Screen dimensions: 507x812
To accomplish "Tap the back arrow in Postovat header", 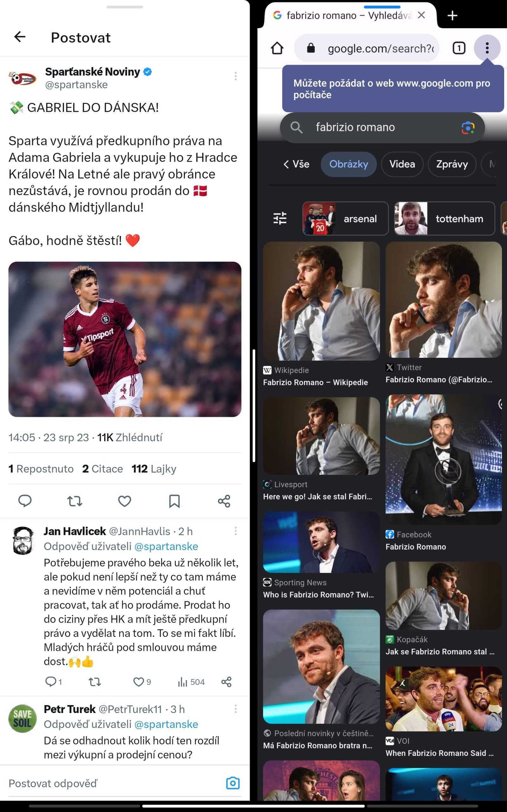I will [x=20, y=36].
